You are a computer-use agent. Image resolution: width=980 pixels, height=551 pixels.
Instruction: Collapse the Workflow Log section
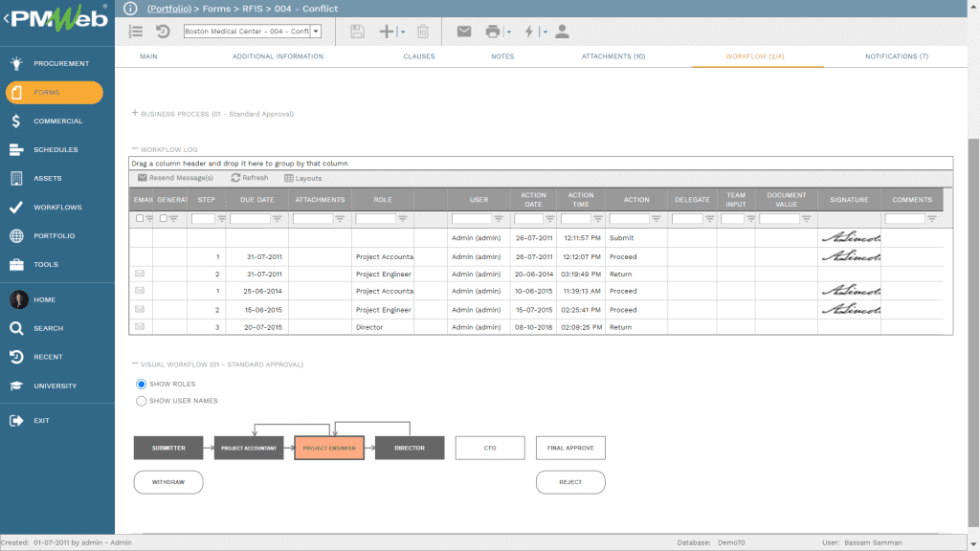pyautogui.click(x=134, y=148)
